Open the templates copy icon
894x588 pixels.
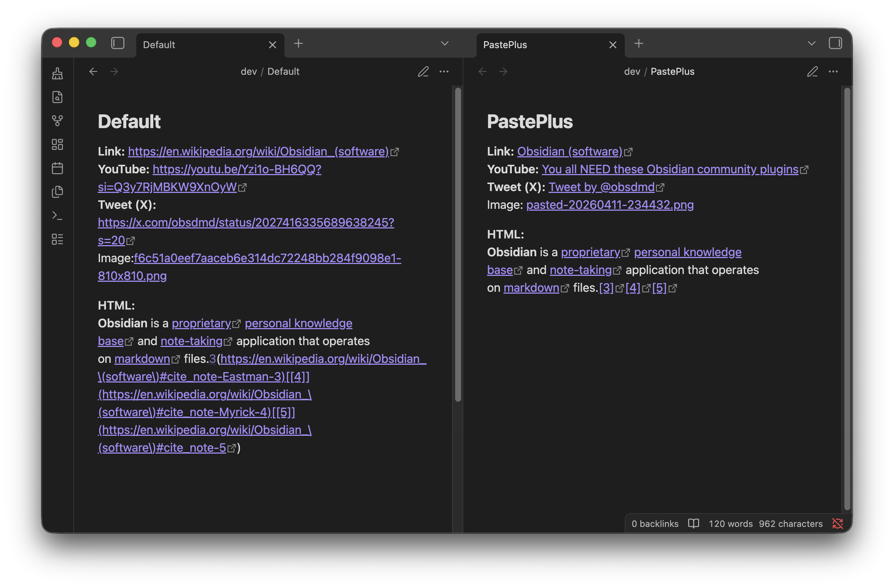click(57, 192)
